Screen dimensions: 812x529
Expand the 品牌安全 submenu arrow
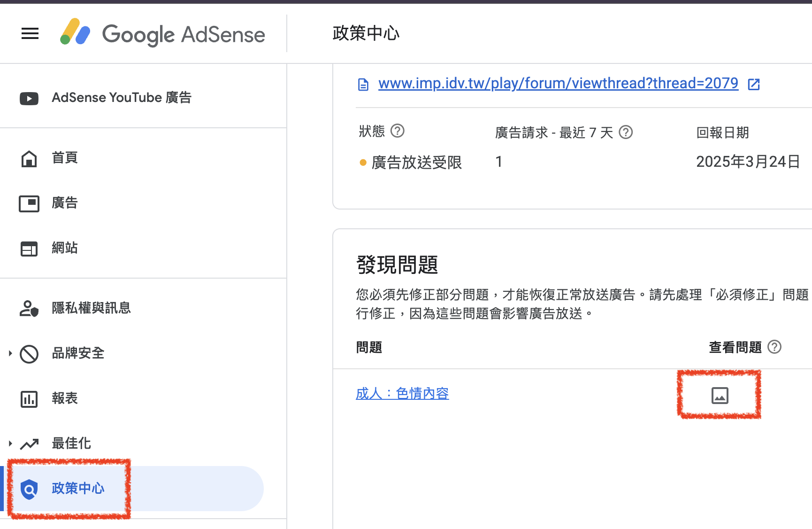pos(10,353)
